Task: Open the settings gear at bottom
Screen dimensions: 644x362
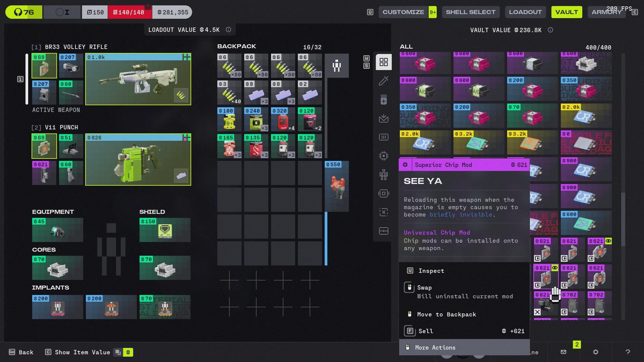Action: 596,352
